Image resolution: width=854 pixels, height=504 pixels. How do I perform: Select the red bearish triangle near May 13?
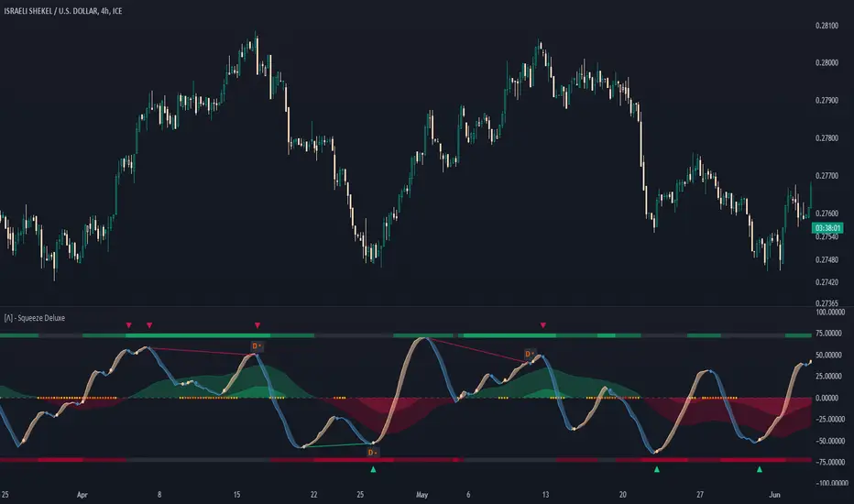[x=544, y=324]
